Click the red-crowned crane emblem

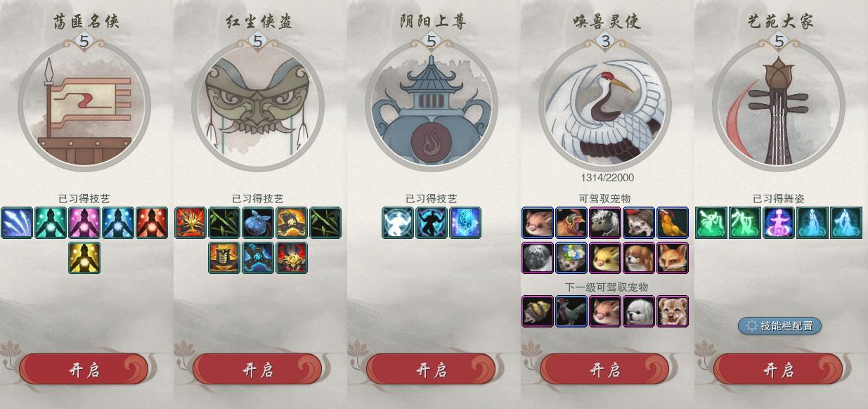coord(605,105)
